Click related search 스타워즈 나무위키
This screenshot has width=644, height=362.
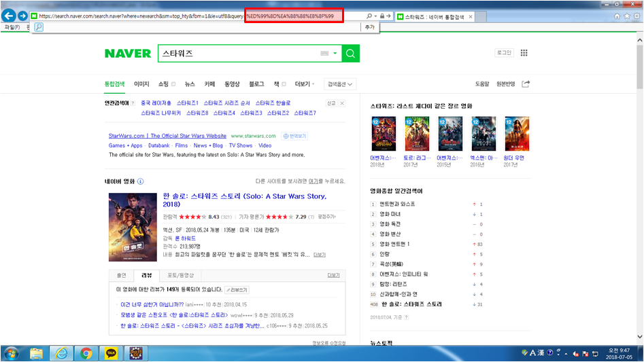click(x=160, y=113)
